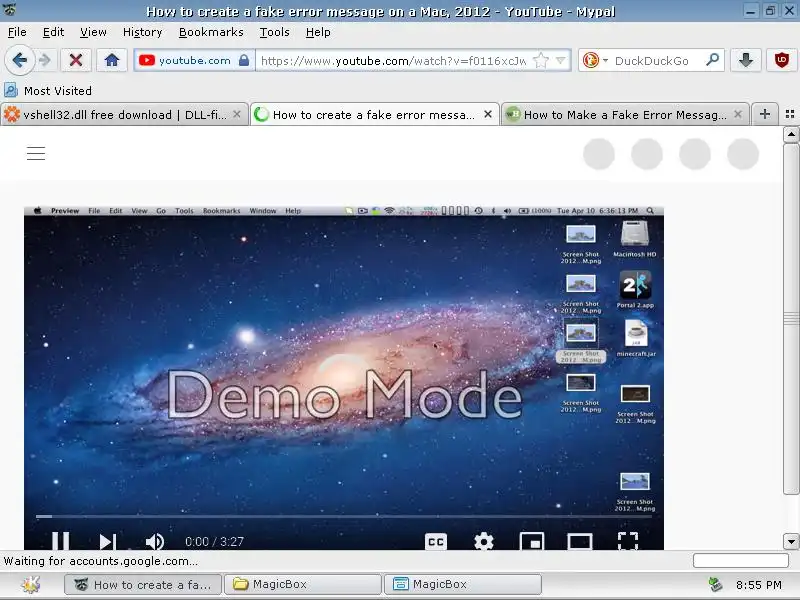Run search with magnifier icon
Image resolution: width=800 pixels, height=600 pixels.
pos(713,60)
